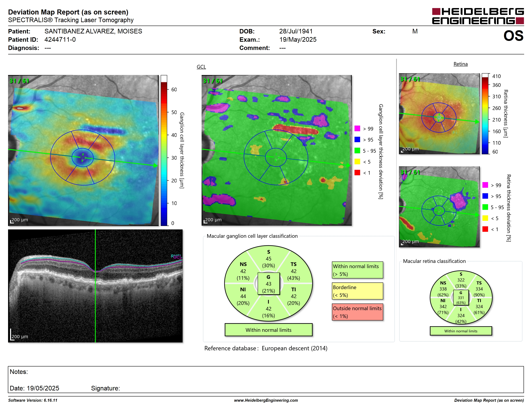The height and width of the screenshot is (411, 532).
Task: Click magenta >99 swatch in retina legend
Action: tap(485, 185)
